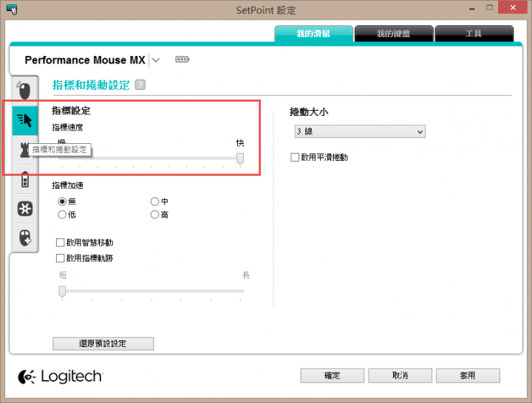Enable the 啟用平滑捲動 checkbox
532x403 pixels.
click(295, 157)
